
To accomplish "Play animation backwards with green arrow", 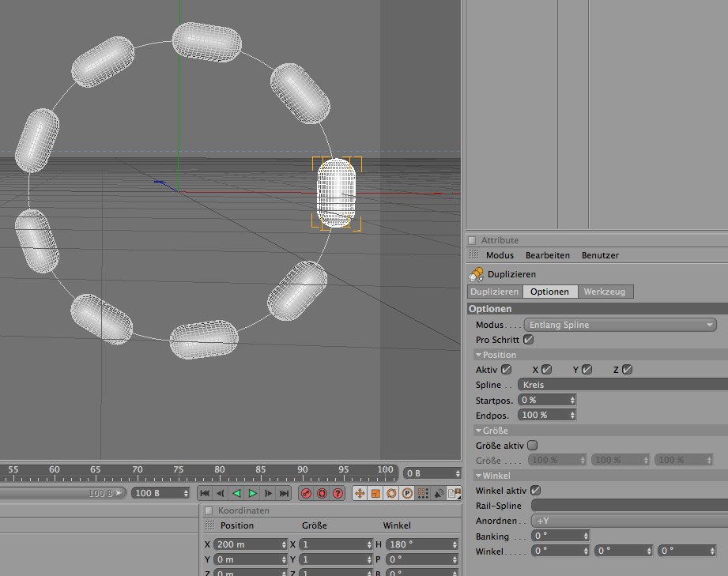I will click(236, 493).
